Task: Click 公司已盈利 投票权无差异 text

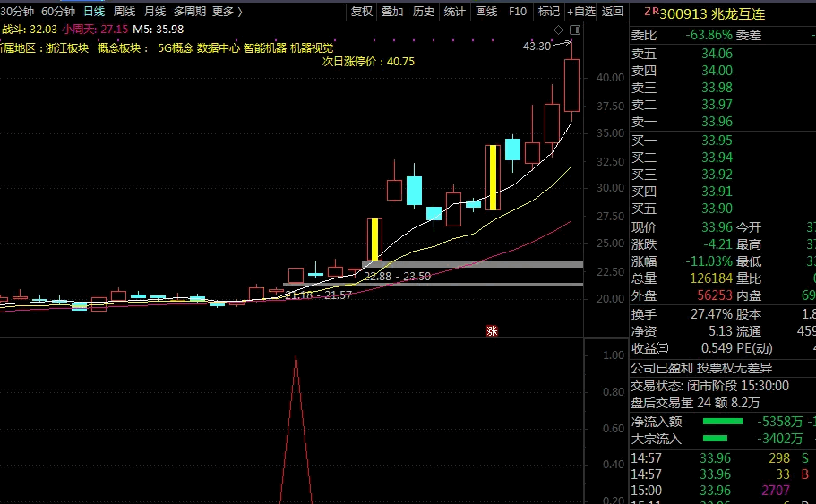Action: (x=701, y=368)
